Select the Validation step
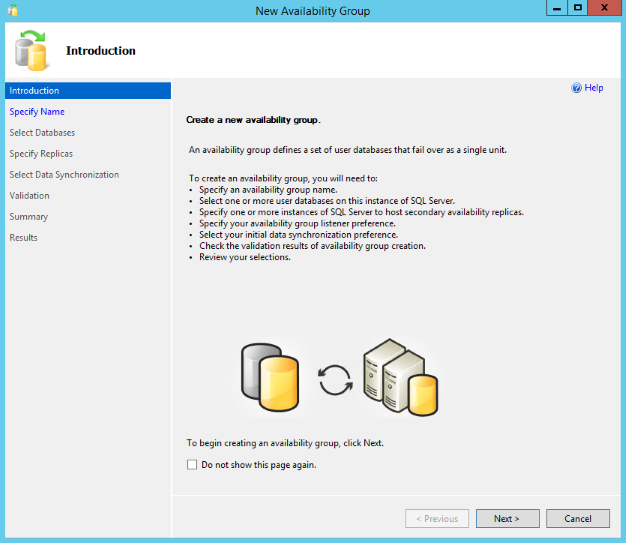 click(x=29, y=196)
